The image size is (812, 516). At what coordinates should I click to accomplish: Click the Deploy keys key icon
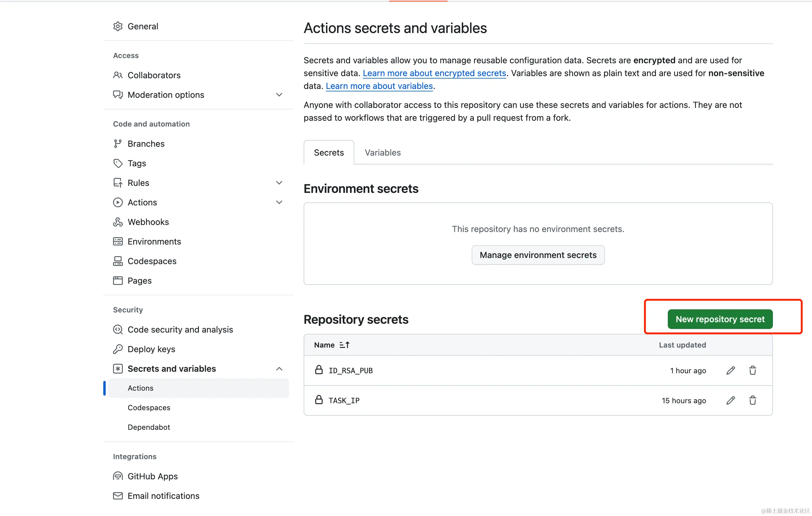tap(118, 349)
